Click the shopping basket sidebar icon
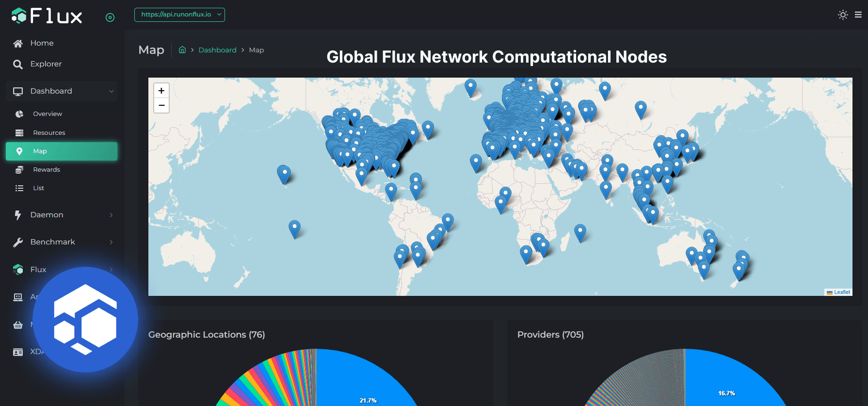 click(18, 325)
